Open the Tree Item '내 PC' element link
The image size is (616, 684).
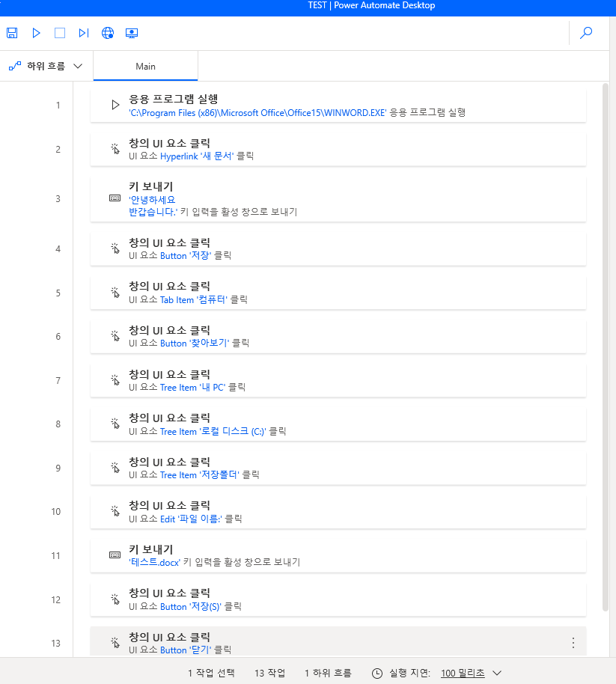pyautogui.click(x=193, y=388)
